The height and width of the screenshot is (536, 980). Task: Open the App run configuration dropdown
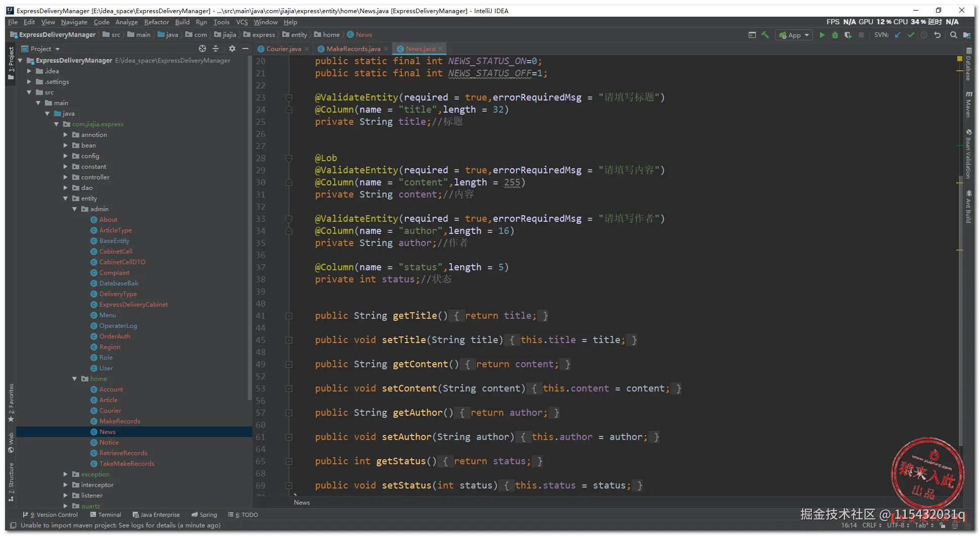pos(795,35)
